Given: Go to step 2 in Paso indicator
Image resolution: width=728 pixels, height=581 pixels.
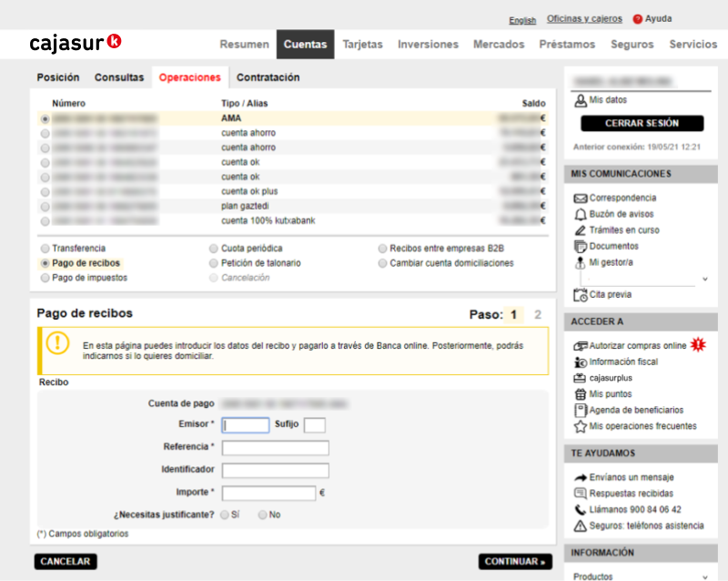Looking at the screenshot, I should 538,315.
